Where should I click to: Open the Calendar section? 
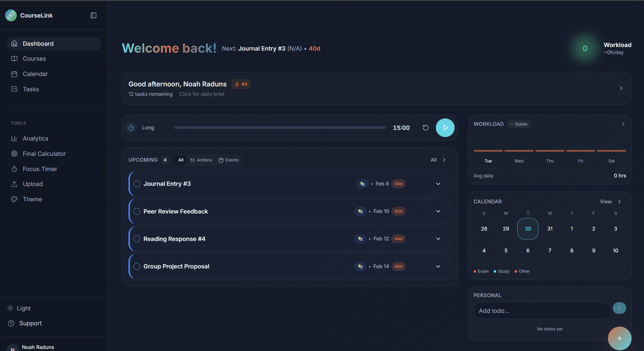35,74
